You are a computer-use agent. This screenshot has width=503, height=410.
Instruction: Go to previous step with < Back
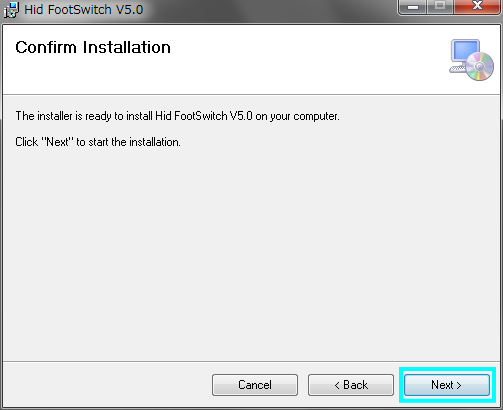(x=351, y=385)
